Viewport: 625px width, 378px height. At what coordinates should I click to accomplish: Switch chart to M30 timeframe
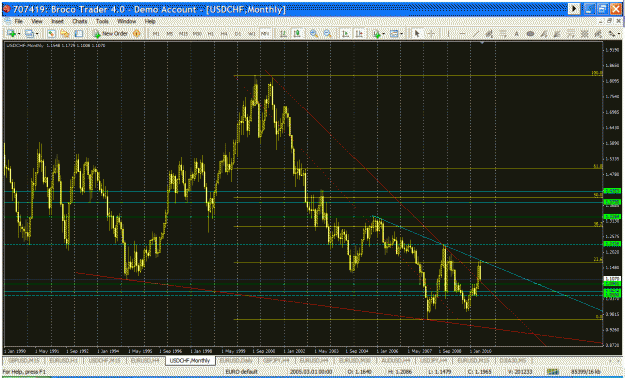point(197,34)
